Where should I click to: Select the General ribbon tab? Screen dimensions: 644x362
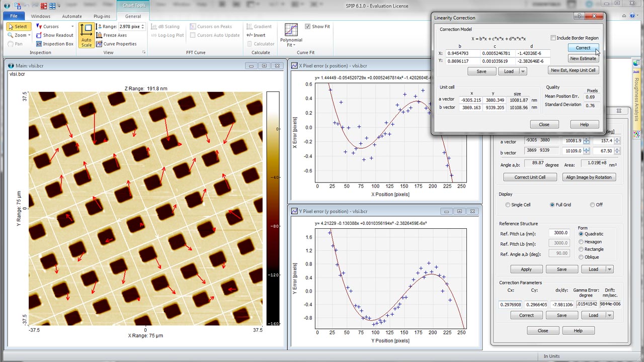click(133, 16)
